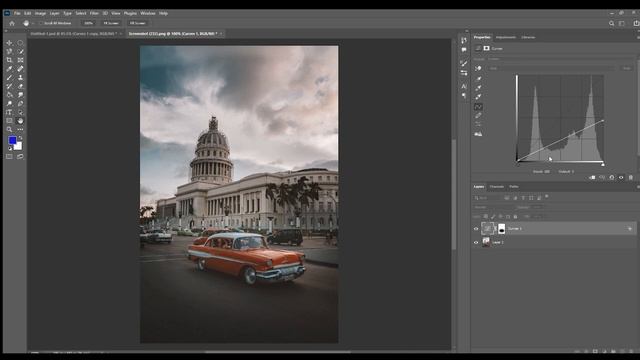Image resolution: width=640 pixels, height=360 pixels.
Task: Select the Eraser tool
Action: click(x=20, y=86)
